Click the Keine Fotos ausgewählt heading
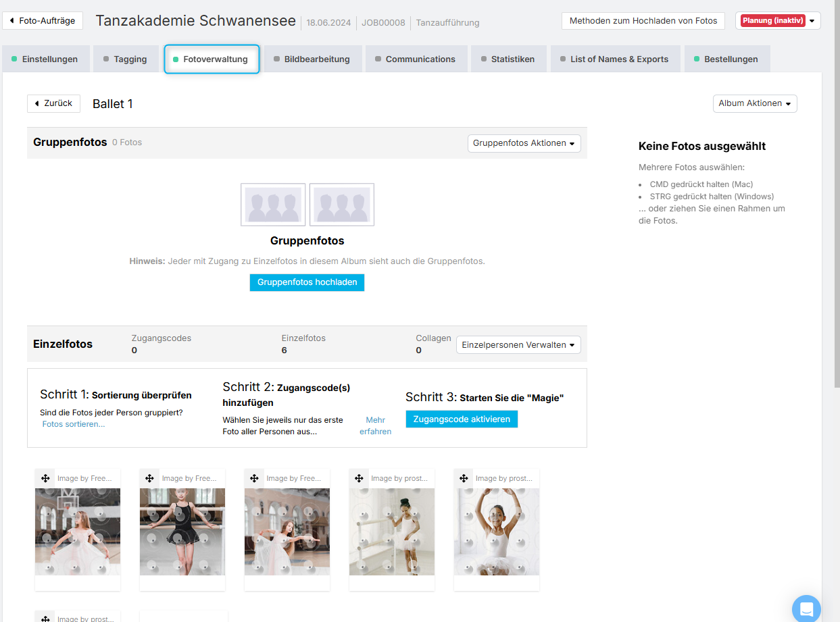Viewport: 840px width, 622px height. click(702, 147)
